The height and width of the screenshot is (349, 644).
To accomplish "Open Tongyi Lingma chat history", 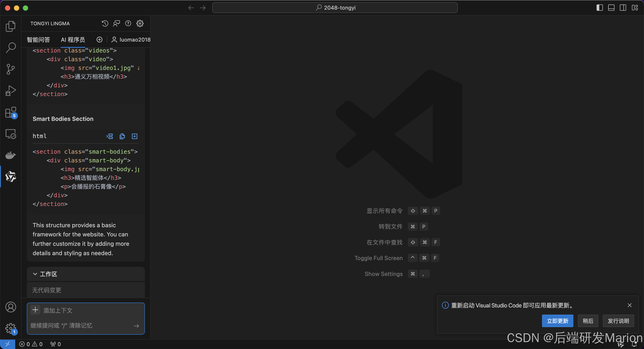I will pyautogui.click(x=105, y=23).
